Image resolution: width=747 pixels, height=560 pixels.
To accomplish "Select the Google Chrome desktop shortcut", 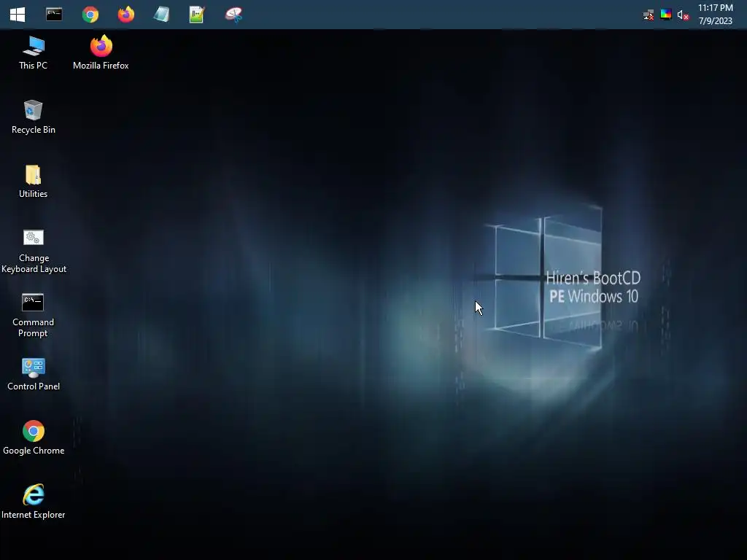I will pos(34,438).
